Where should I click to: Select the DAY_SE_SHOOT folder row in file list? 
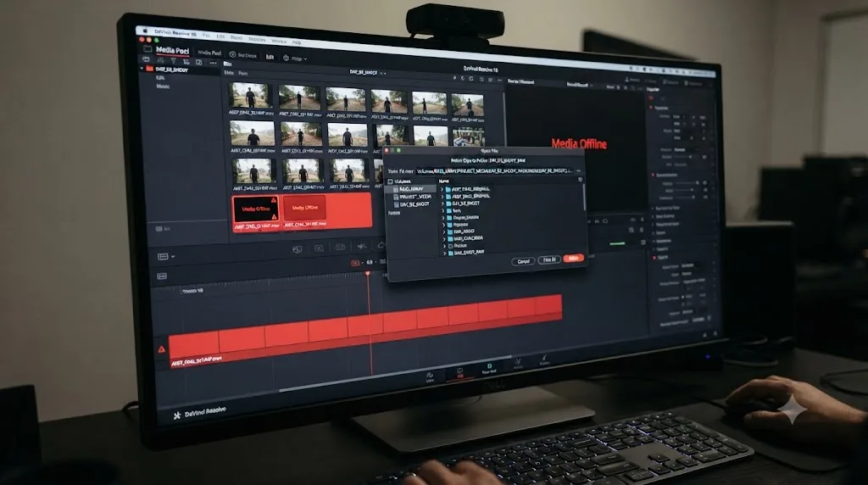coord(462,203)
